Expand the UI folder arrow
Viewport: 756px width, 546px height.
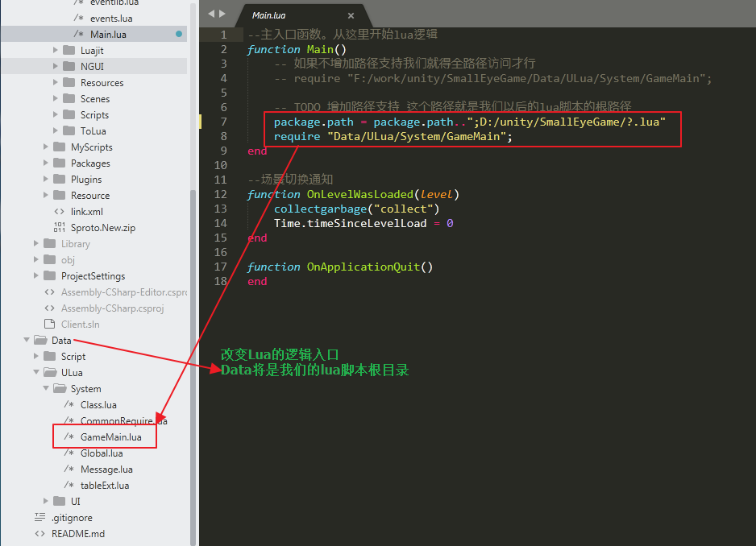(x=45, y=501)
